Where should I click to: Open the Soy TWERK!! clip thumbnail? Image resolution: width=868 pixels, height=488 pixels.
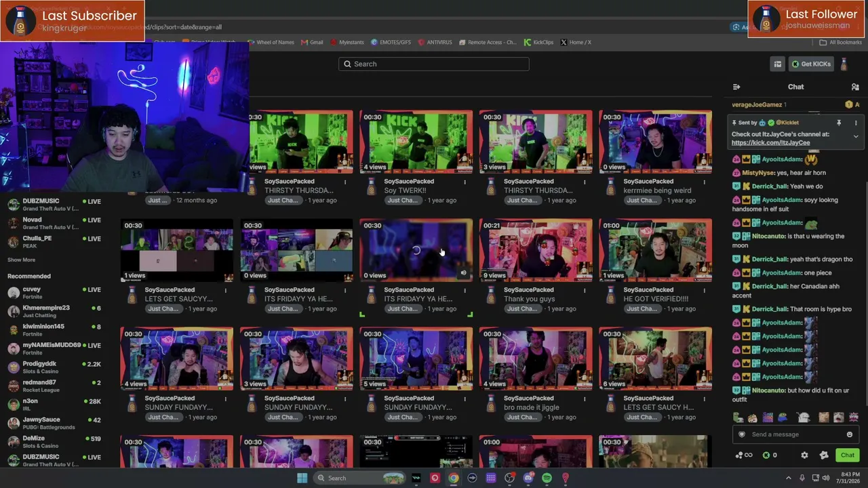click(416, 142)
